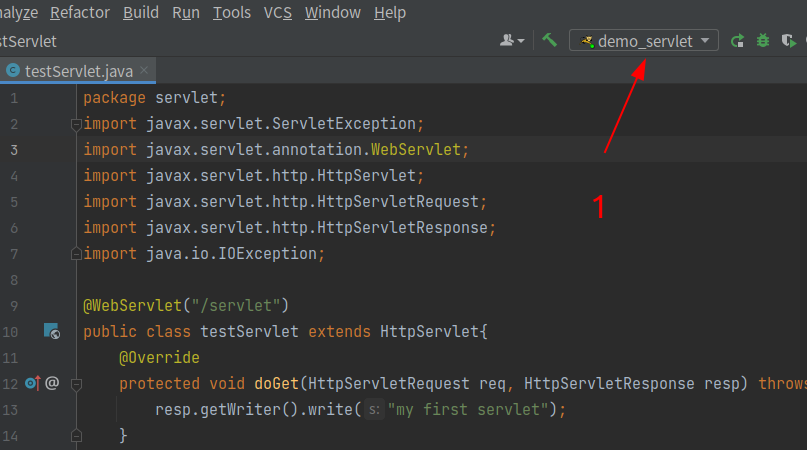Click the testServlet class name on line 10

(249, 332)
